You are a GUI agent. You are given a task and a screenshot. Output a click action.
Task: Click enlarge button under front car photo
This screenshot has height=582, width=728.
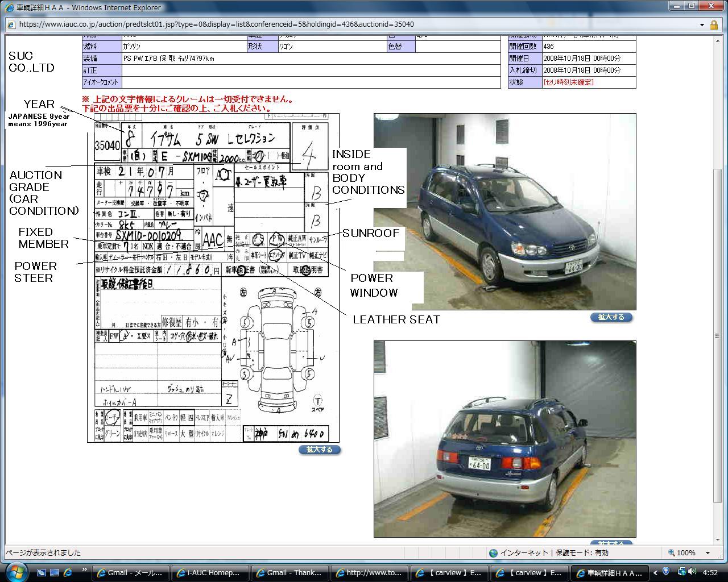(x=611, y=317)
